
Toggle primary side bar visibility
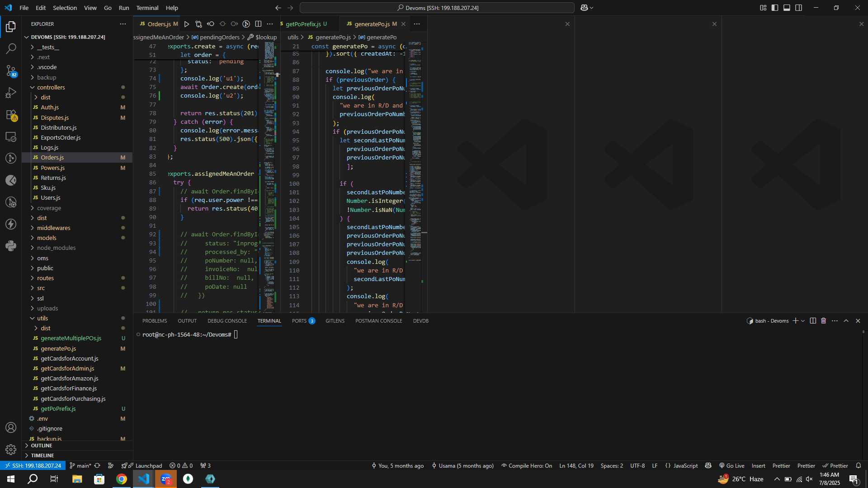pyautogui.click(x=775, y=8)
